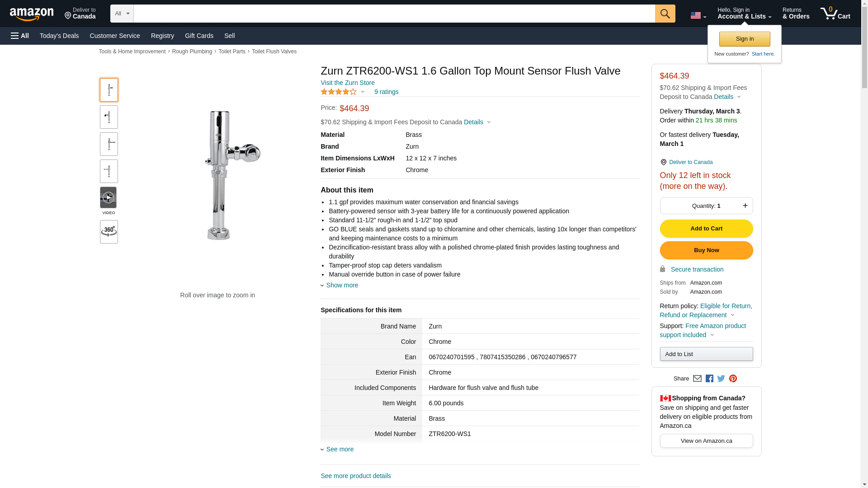Share via Pinterest icon
The height and width of the screenshot is (488, 868).
point(733,379)
